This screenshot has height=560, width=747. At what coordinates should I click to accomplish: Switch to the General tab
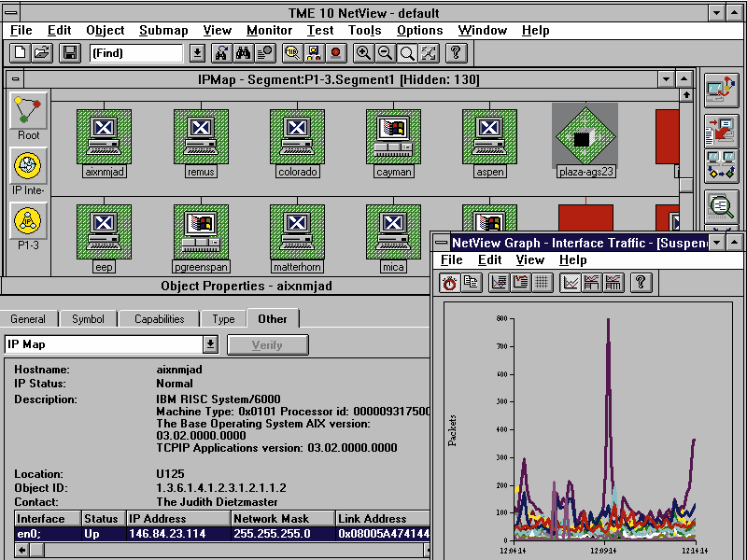pyautogui.click(x=28, y=319)
